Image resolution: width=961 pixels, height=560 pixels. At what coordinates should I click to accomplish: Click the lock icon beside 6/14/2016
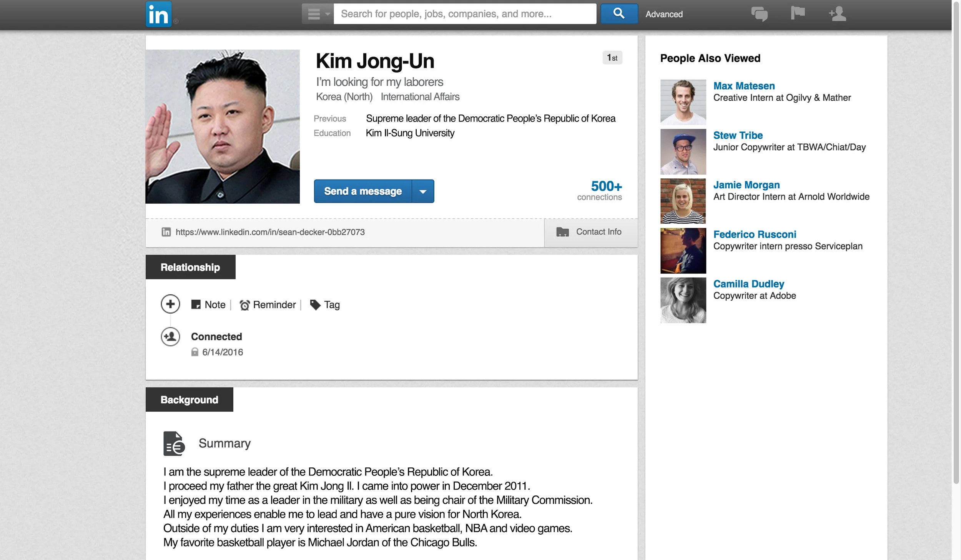(x=195, y=352)
